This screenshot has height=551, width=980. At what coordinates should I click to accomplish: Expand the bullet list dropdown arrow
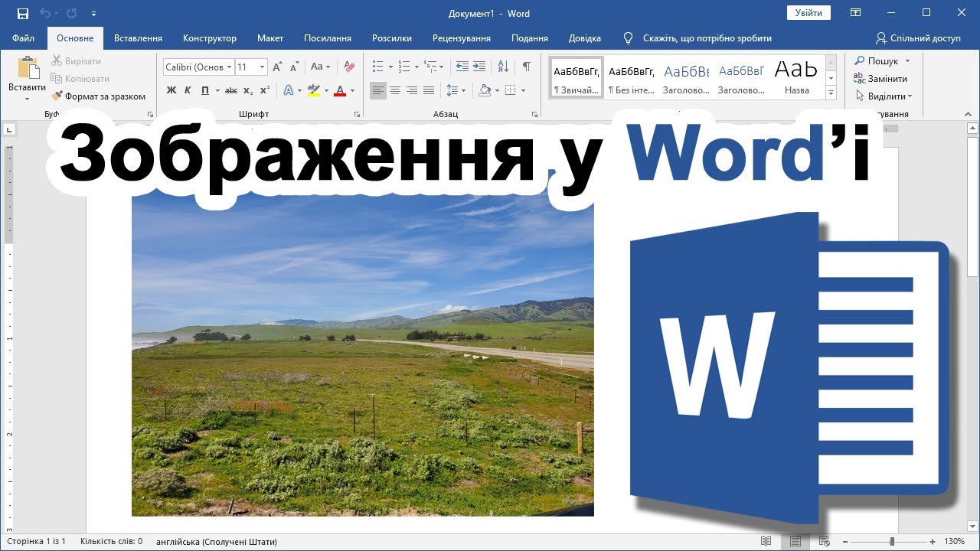390,67
